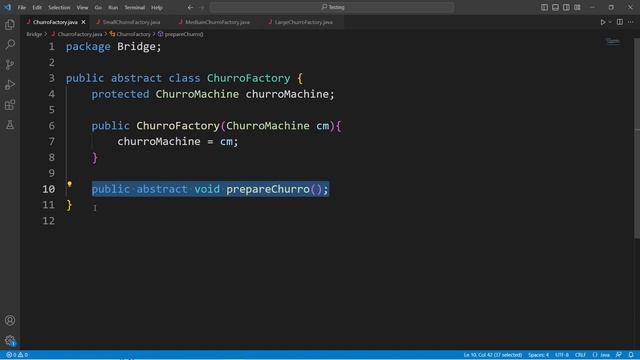640x360 pixels.
Task: Open the run options dropdown arrow
Action: point(610,22)
